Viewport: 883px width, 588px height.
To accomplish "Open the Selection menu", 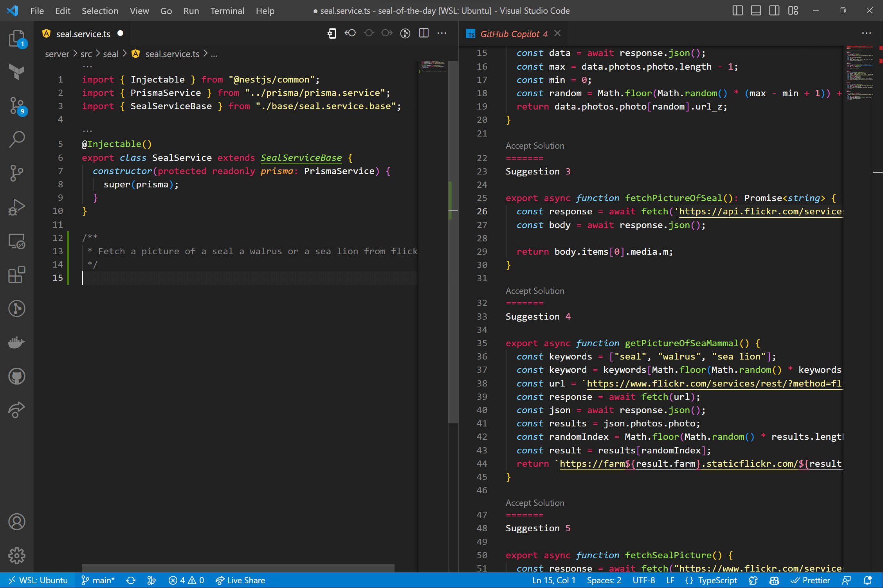I will [100, 11].
